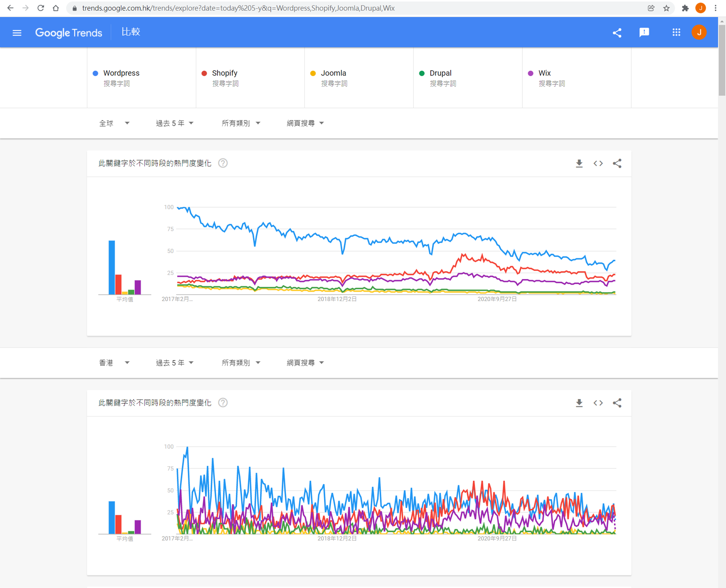Click the 比較 heading in header
This screenshot has height=588, width=726.
(131, 32)
